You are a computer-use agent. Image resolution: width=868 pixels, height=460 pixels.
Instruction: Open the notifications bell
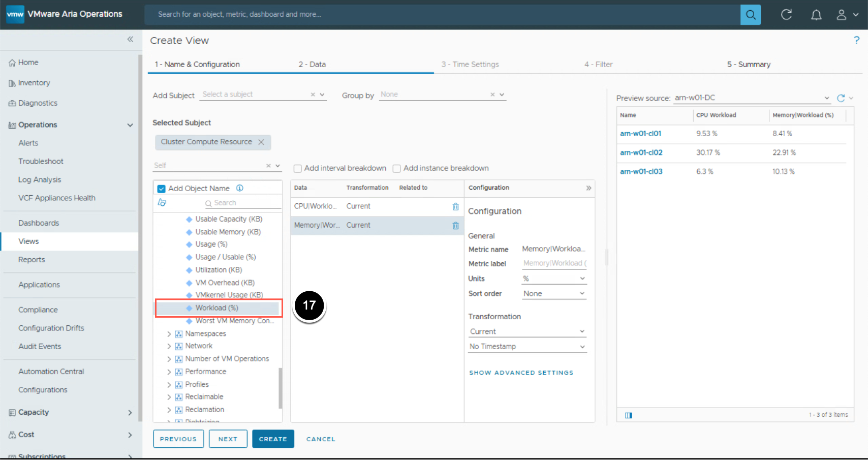[x=816, y=15]
